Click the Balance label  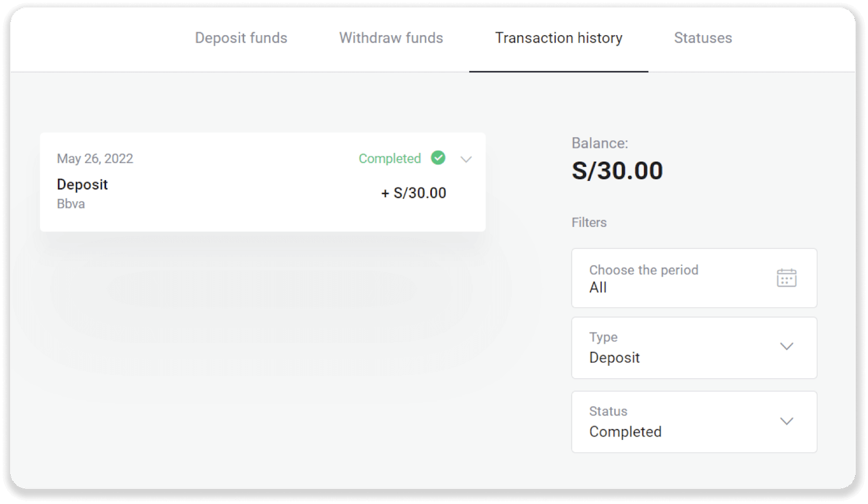click(599, 143)
